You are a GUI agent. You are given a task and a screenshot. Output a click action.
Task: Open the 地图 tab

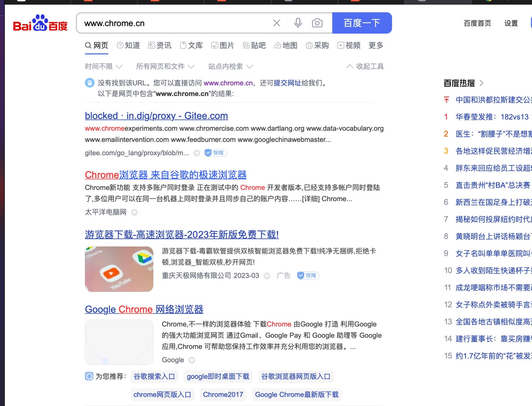pyautogui.click(x=286, y=45)
